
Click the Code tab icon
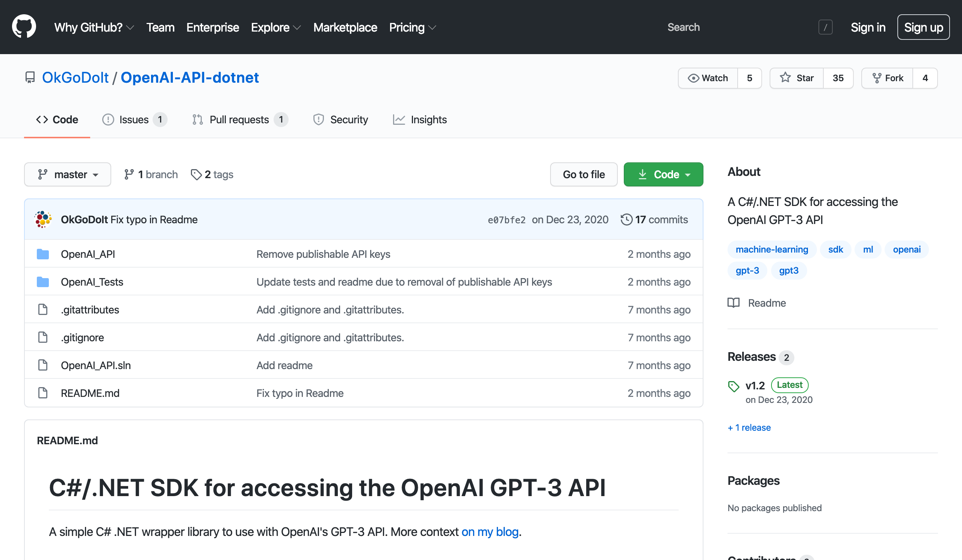pyautogui.click(x=41, y=120)
